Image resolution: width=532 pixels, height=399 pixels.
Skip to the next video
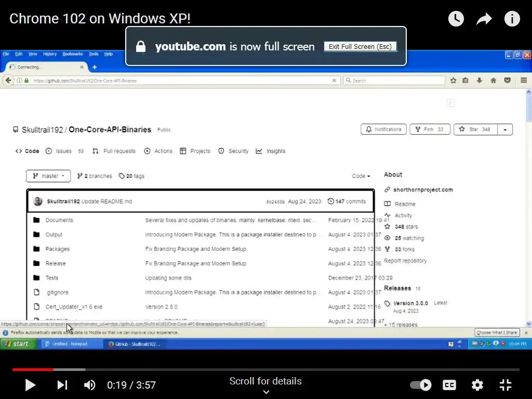pos(62,385)
